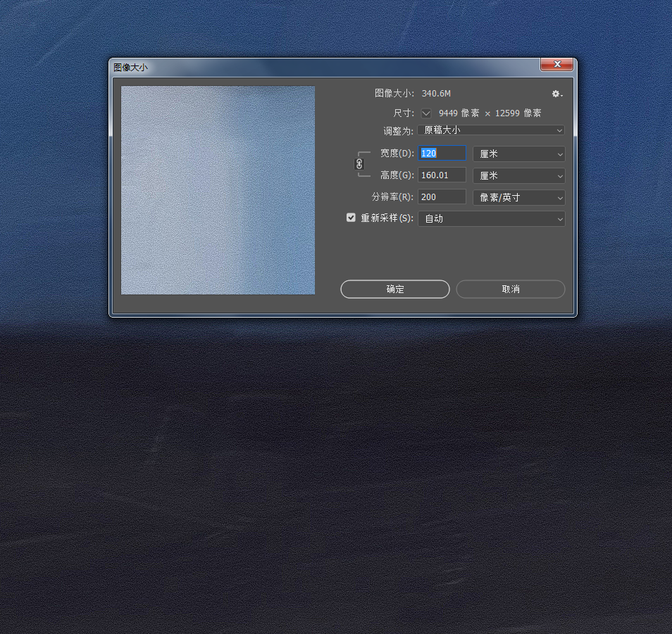Open the gear settings menu
672x634 pixels.
click(x=556, y=94)
